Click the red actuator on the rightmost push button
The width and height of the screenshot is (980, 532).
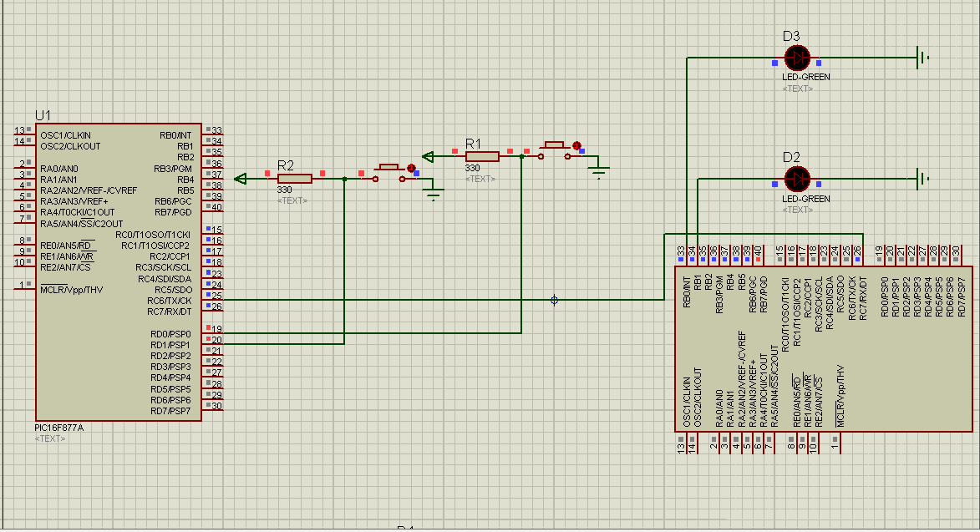coord(576,145)
